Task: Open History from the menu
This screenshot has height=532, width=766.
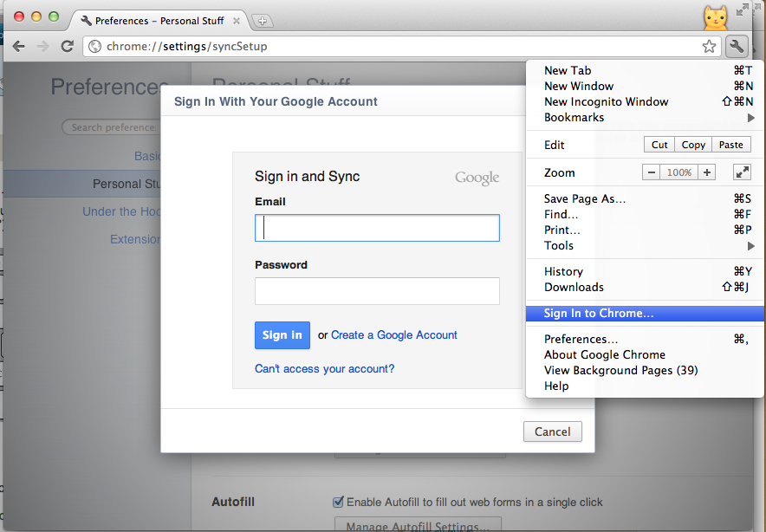Action: tap(645, 271)
